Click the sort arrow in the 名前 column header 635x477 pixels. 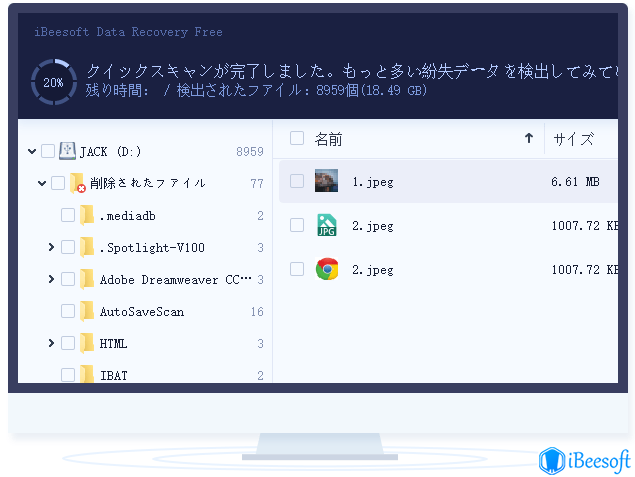click(528, 138)
